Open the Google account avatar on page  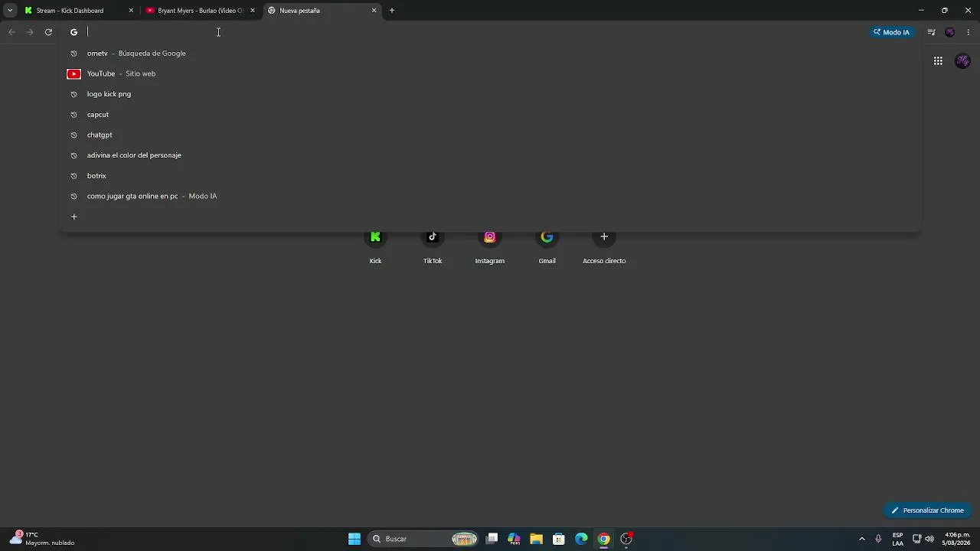[963, 61]
